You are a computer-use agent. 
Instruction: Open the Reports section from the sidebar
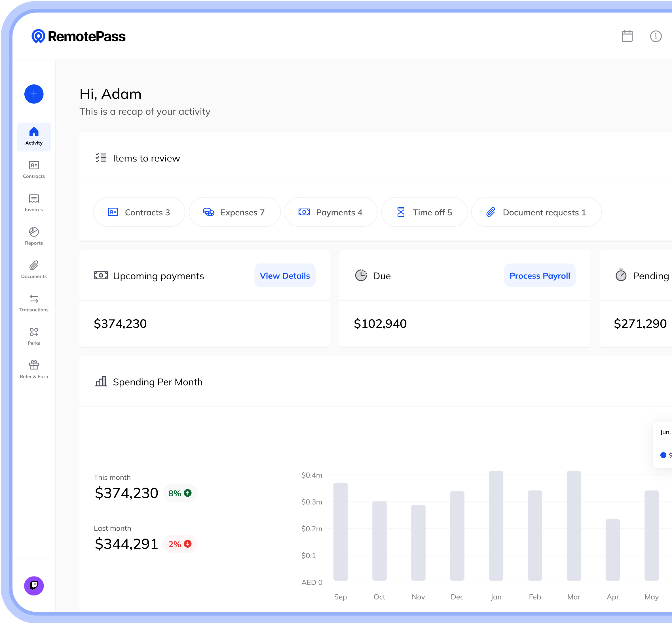[x=34, y=236]
